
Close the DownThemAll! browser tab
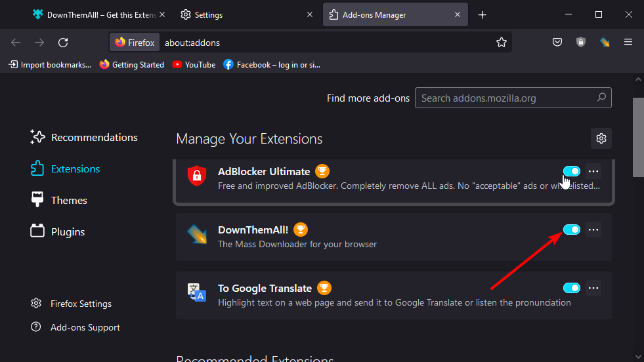[162, 15]
